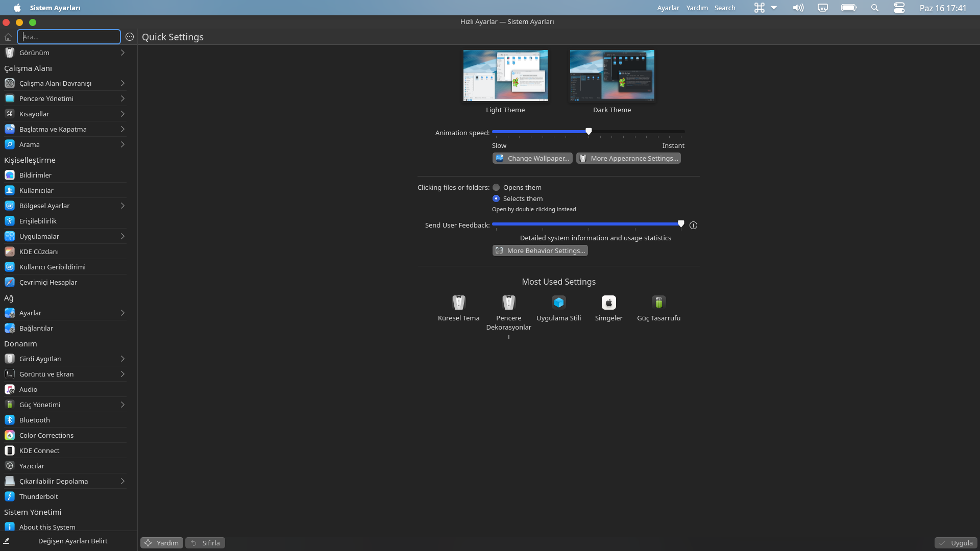Click the Animation speed slider track

(x=638, y=132)
